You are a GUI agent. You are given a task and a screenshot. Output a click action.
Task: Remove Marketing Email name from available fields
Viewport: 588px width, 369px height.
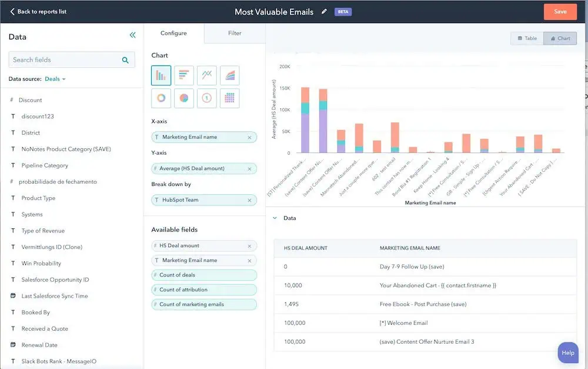pyautogui.click(x=249, y=261)
